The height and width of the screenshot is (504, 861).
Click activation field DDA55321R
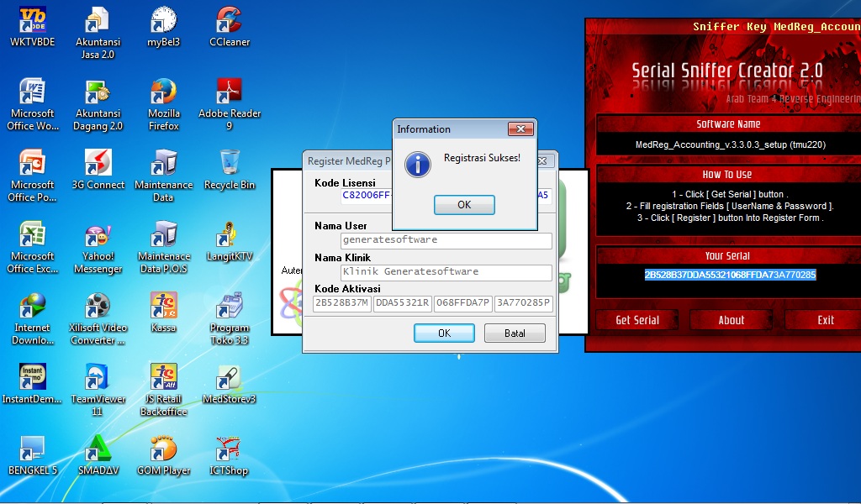point(403,303)
